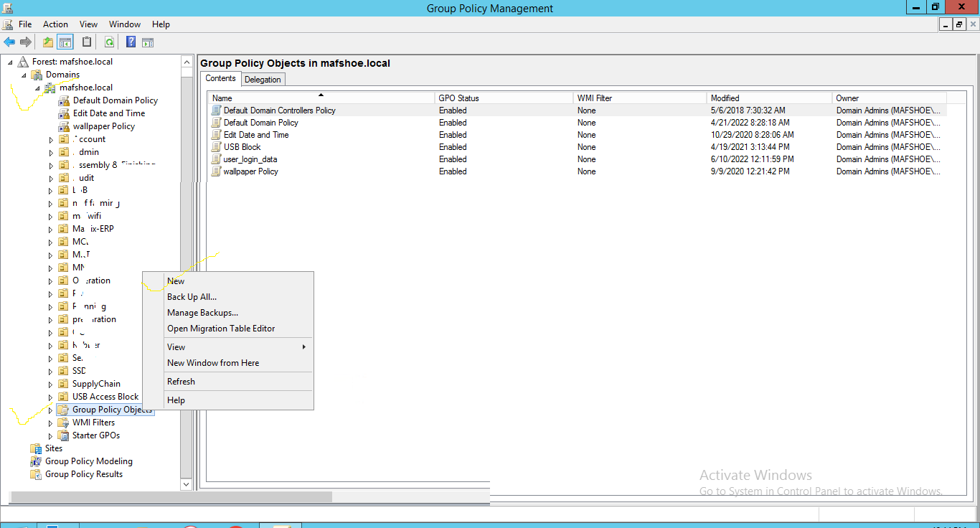Image resolution: width=980 pixels, height=528 pixels.
Task: Open the Action menu
Action: (x=55, y=24)
